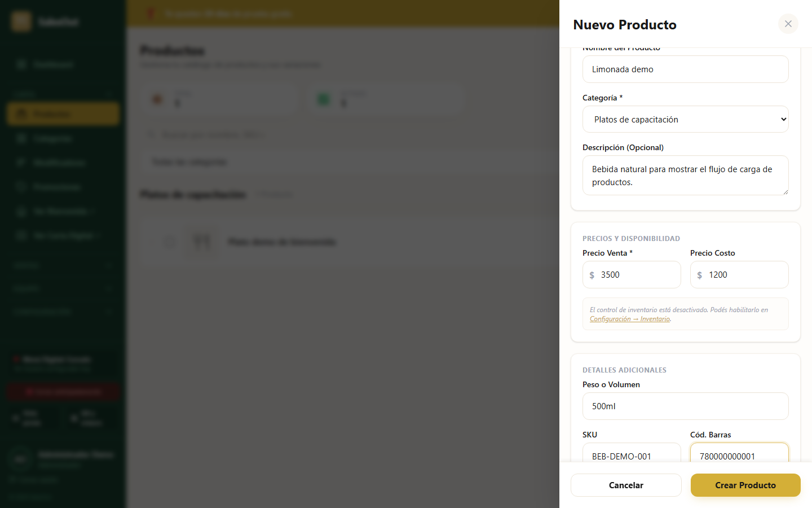Click the Nuevo Producto title

[625, 25]
